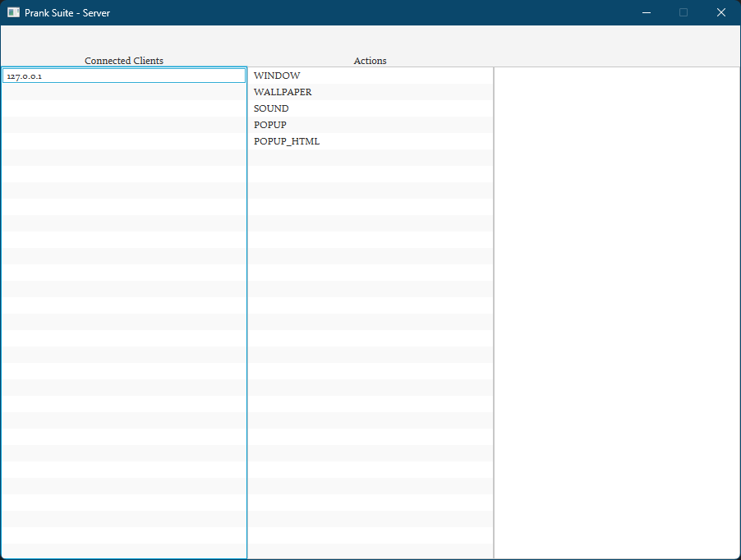Close the Prank Suite Server window
This screenshot has width=741, height=560.
pos(720,13)
